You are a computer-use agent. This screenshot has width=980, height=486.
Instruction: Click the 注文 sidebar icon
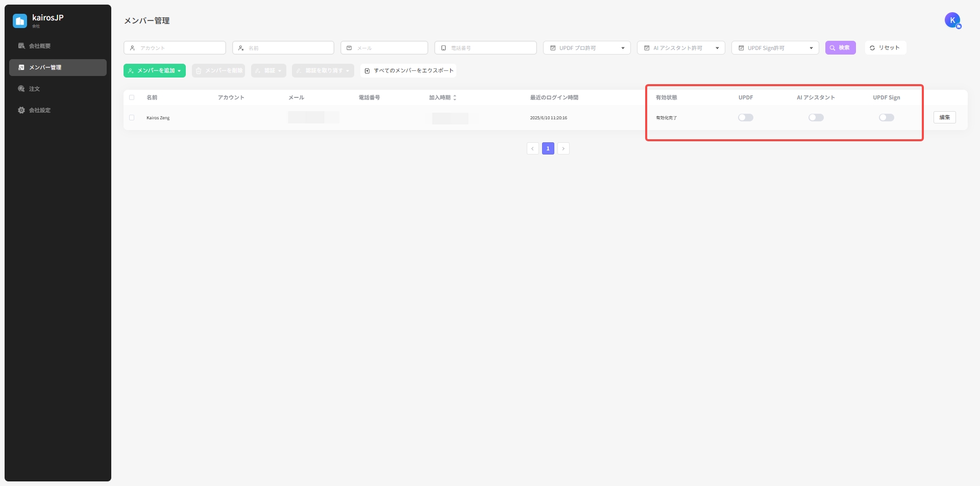point(21,89)
